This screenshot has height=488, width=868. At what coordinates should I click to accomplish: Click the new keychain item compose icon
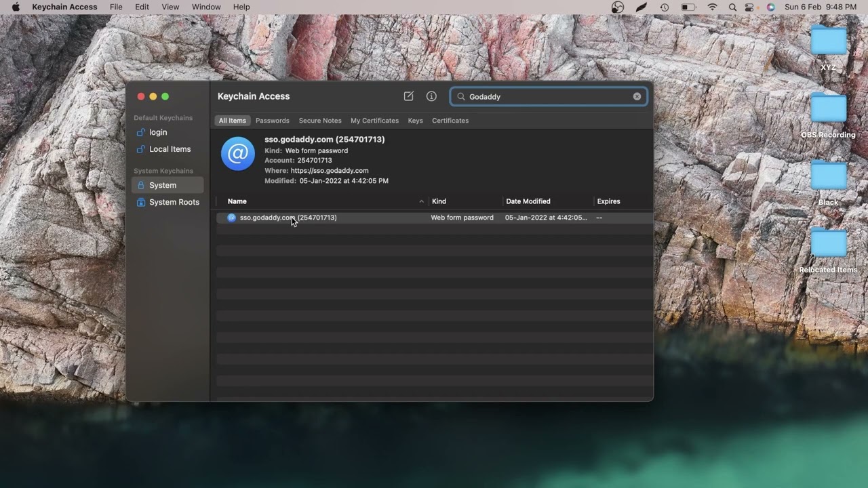point(408,96)
